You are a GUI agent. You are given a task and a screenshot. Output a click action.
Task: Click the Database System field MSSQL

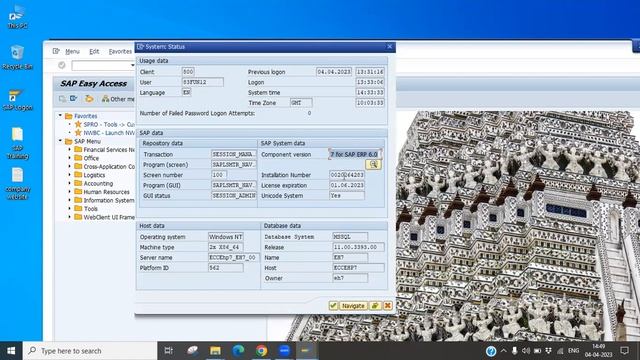click(x=350, y=237)
